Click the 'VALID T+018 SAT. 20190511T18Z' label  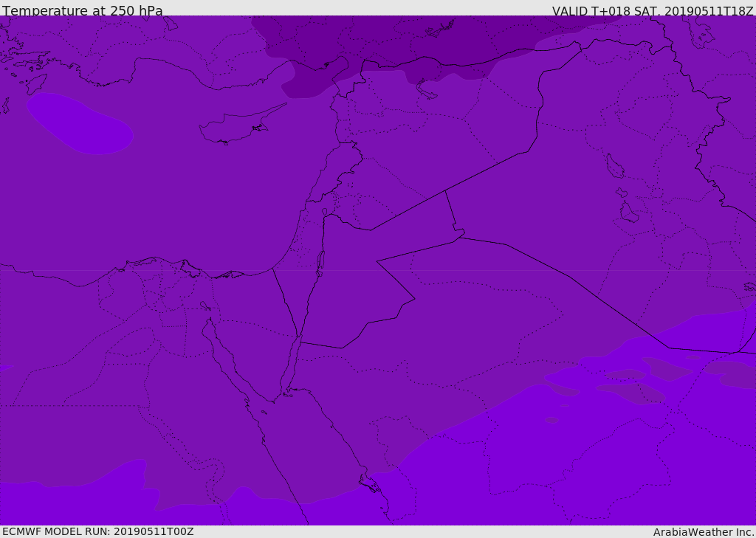pos(653,11)
